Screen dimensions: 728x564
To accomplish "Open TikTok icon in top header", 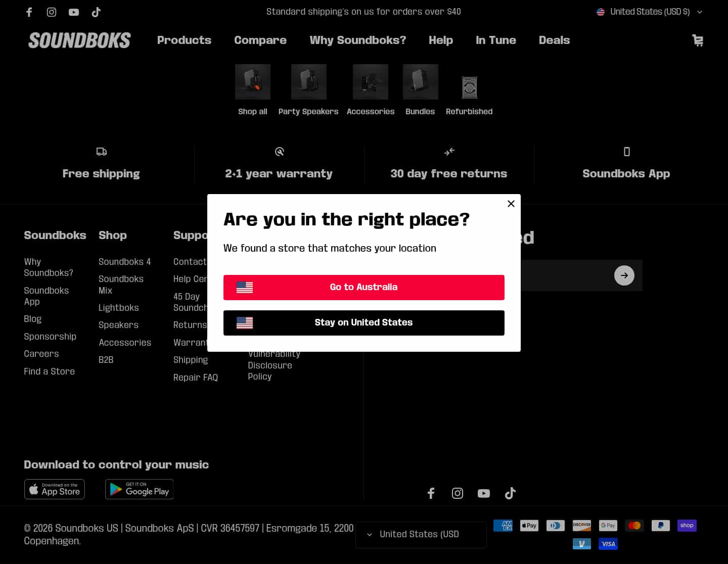I will 96,12.
